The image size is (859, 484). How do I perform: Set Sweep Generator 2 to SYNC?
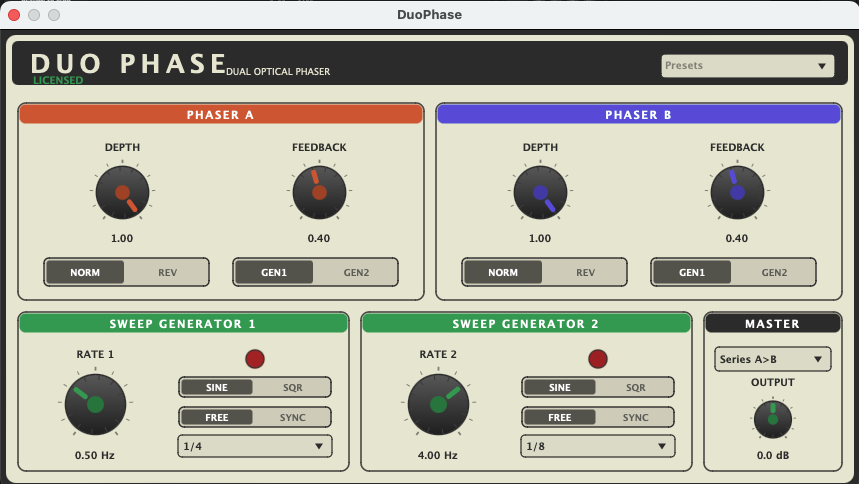pos(635,418)
